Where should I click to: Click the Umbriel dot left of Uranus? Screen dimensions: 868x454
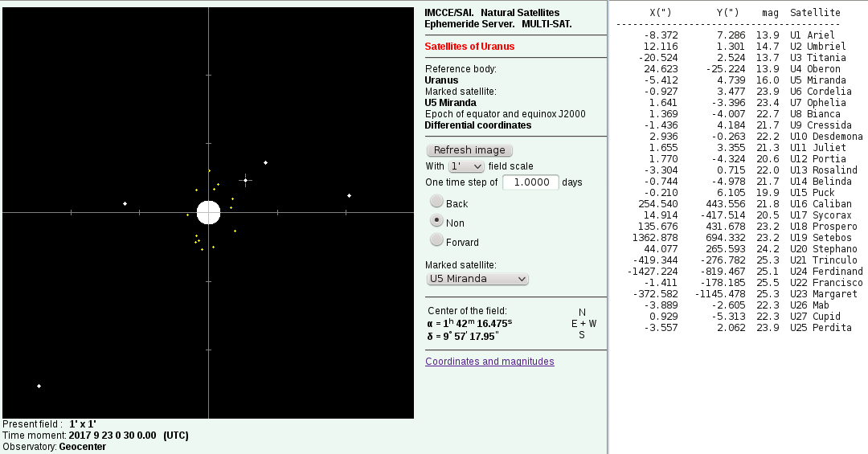click(125, 203)
